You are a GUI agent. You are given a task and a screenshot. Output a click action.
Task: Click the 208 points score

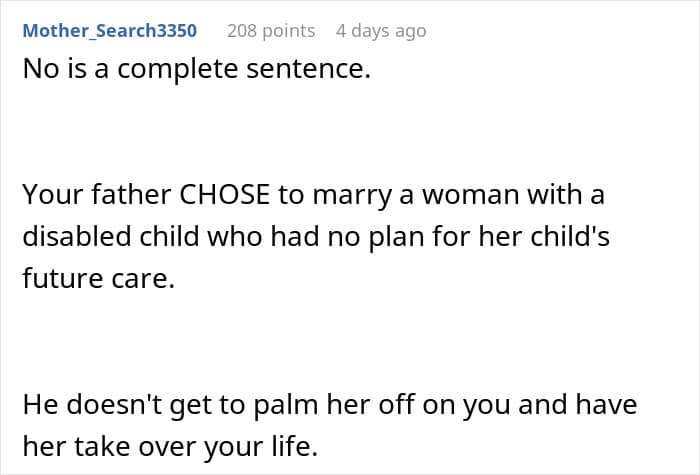point(270,31)
